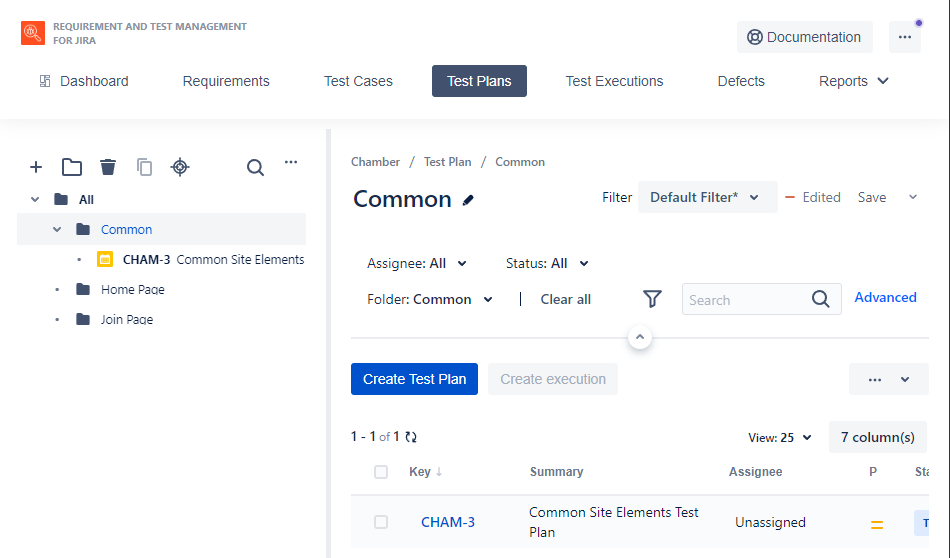Click the new folder icon in tree toolbar
Viewport: 950px width, 558px height.
coord(71,167)
